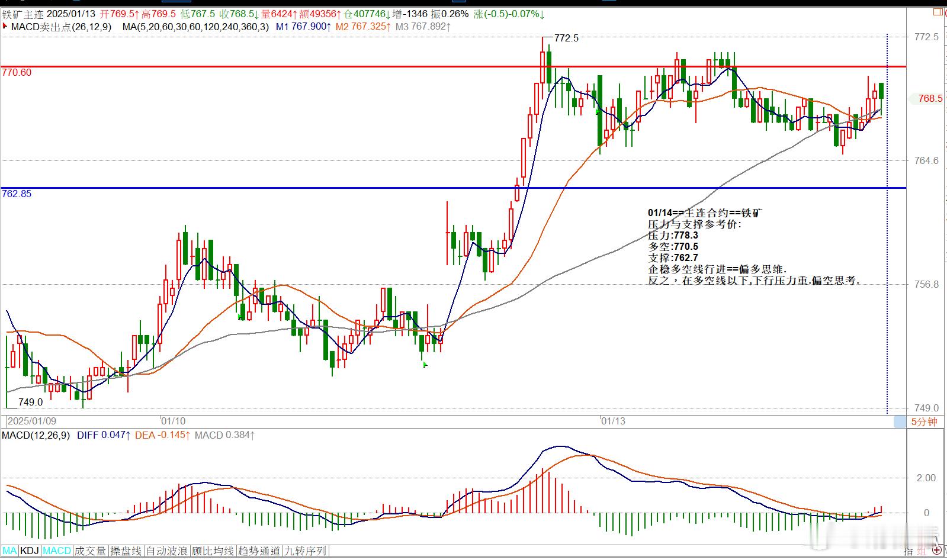Select the 多空:770.5 annotation text
The width and height of the screenshot is (947, 560).
pyautogui.click(x=673, y=247)
